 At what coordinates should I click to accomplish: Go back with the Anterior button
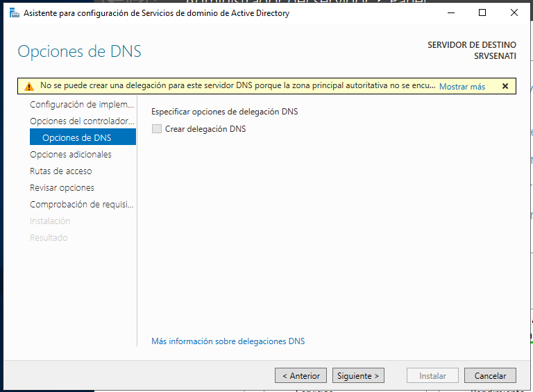(x=301, y=375)
